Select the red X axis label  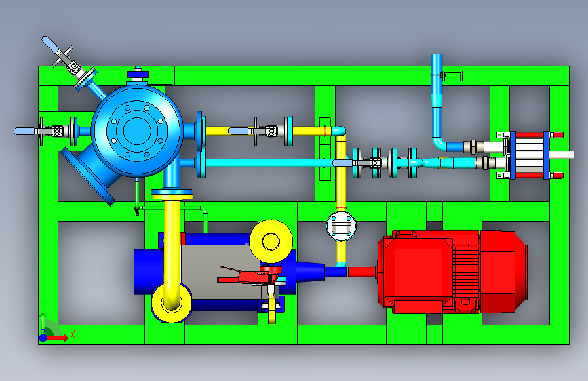point(73,334)
